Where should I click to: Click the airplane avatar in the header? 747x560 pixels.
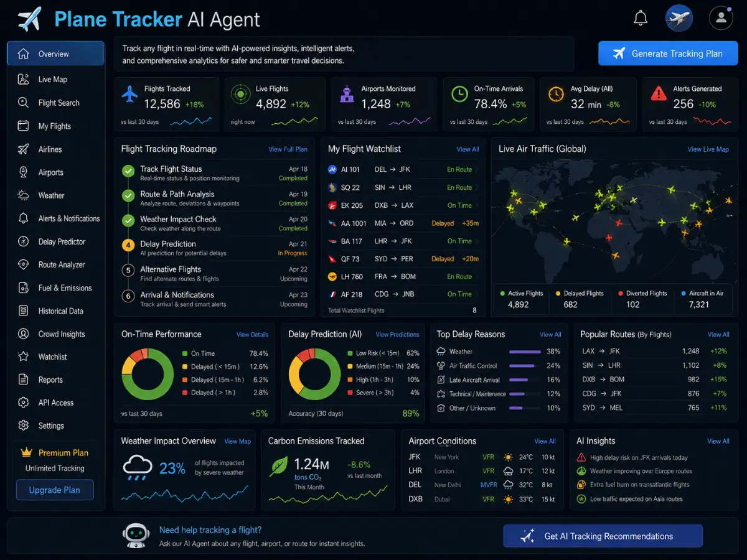(679, 18)
